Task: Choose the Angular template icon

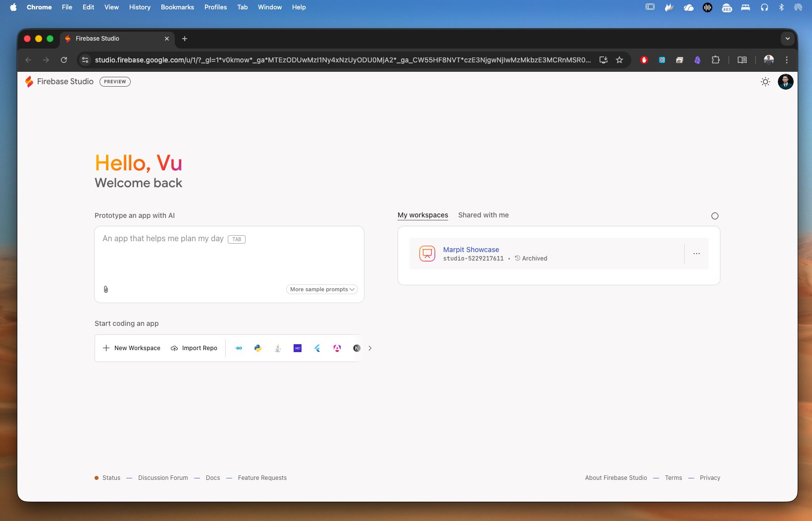Action: (x=337, y=348)
